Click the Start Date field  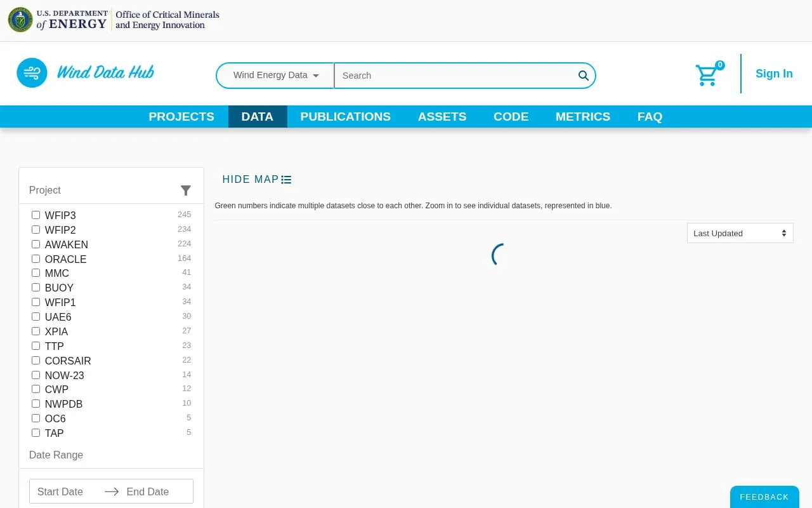click(x=64, y=491)
